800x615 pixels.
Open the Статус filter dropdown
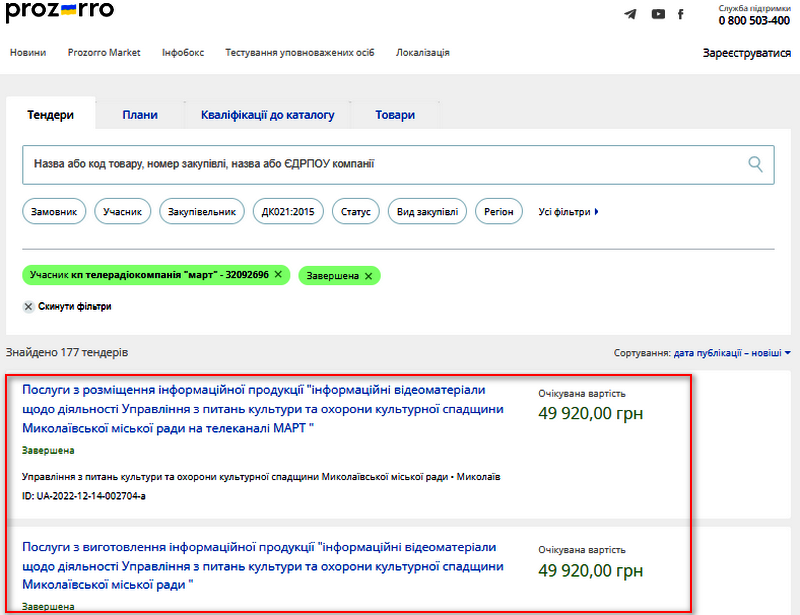(x=355, y=212)
